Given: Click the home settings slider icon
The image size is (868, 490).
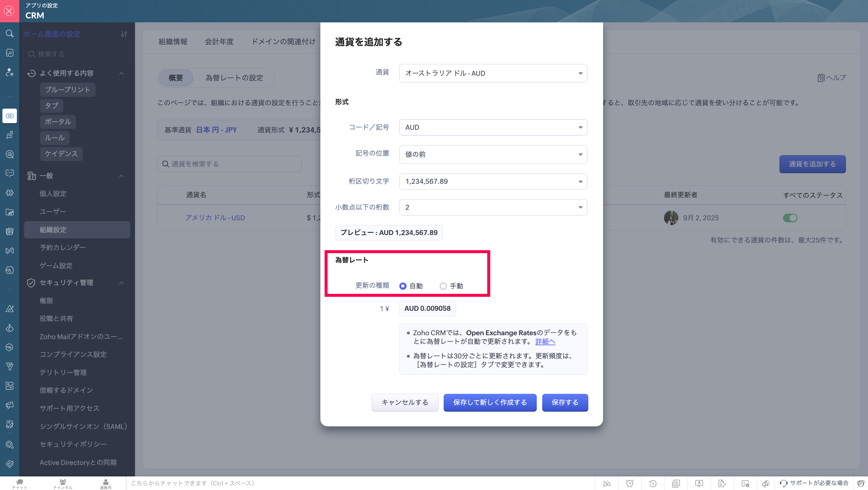Looking at the screenshot, I should (124, 34).
